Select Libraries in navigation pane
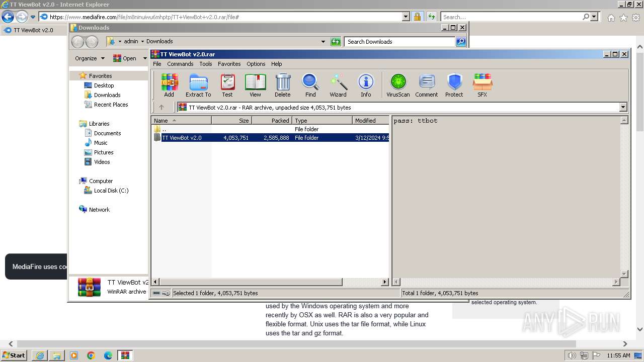The width and height of the screenshot is (644, 362). point(99,124)
